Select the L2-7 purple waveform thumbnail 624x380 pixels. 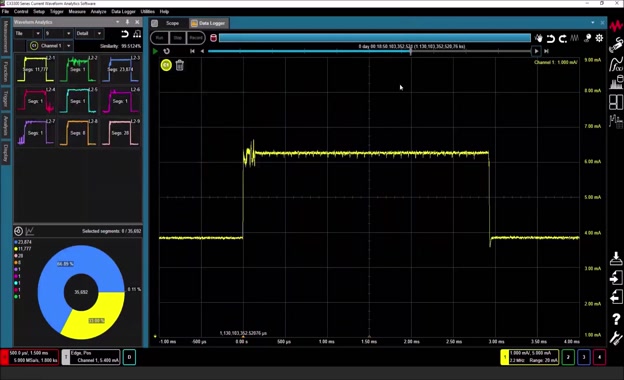36,133
